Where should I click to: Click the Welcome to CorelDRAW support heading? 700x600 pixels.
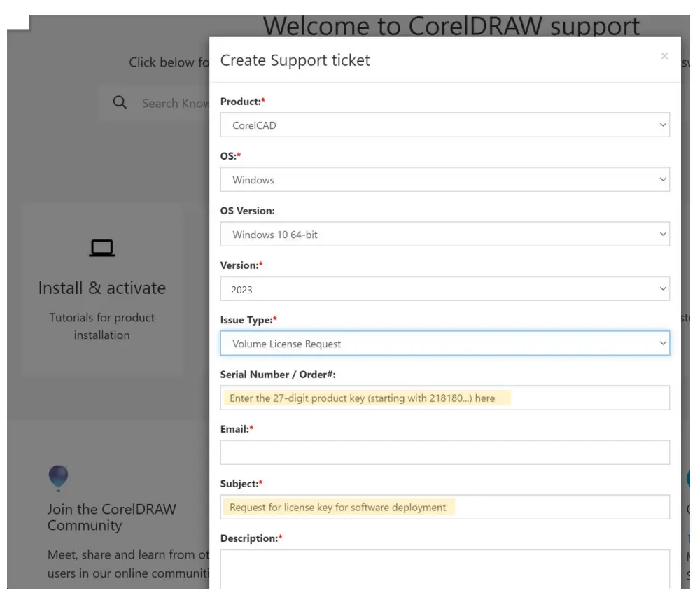point(451,26)
